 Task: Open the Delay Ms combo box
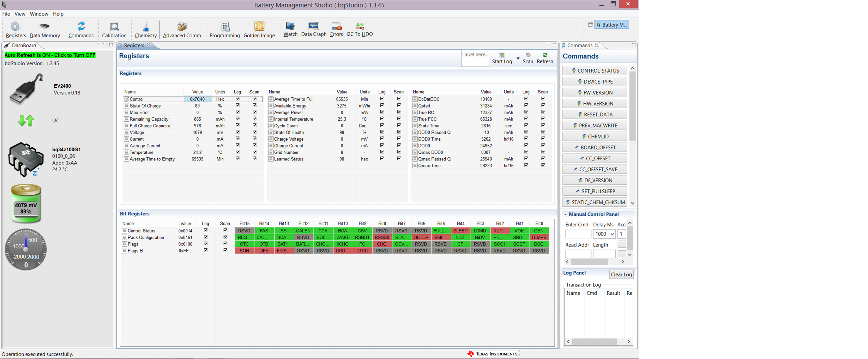604,234
